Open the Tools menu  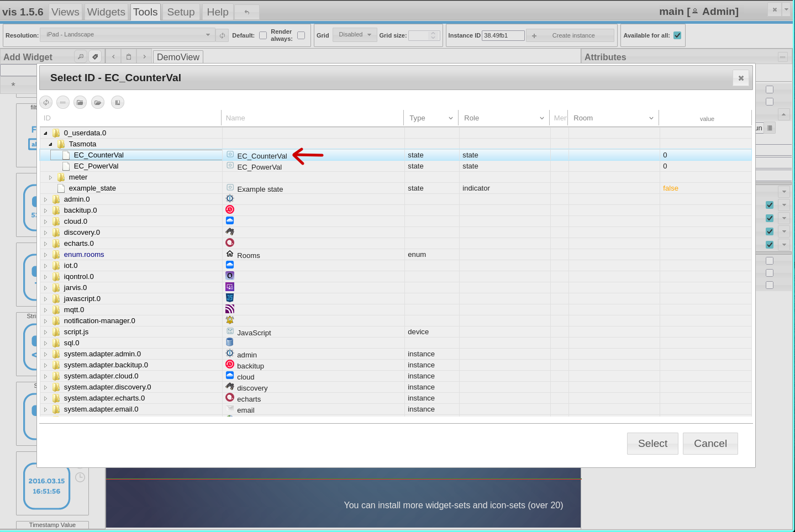[145, 12]
